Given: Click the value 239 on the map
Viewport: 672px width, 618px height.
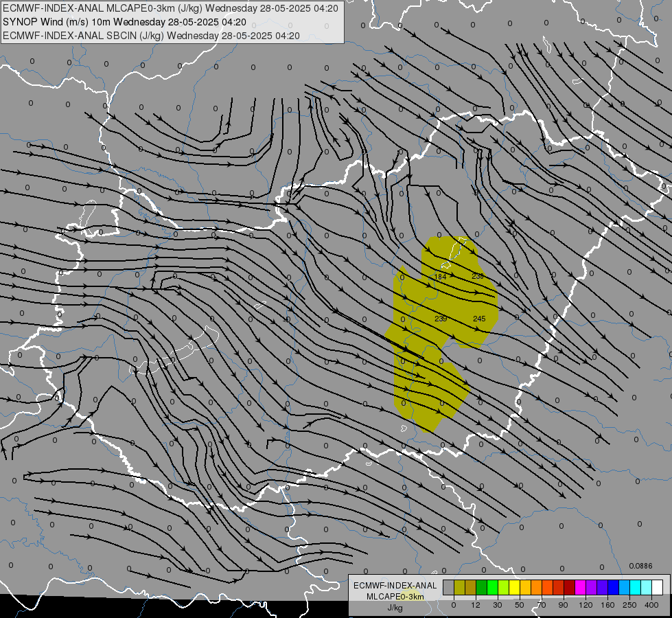Looking at the screenshot, I should click(441, 319).
